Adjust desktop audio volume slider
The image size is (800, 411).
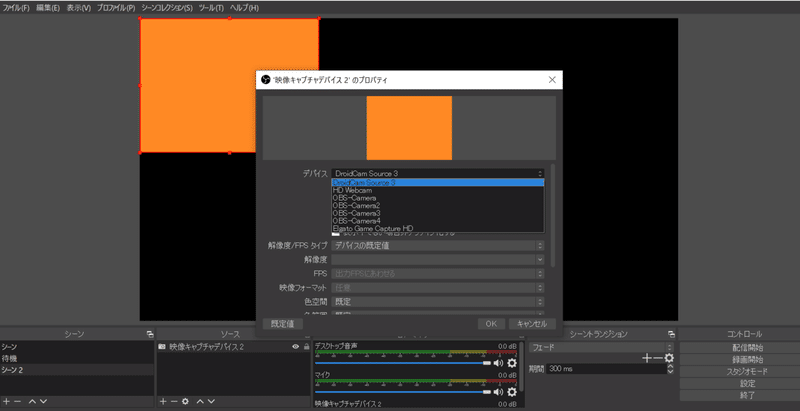403,363
